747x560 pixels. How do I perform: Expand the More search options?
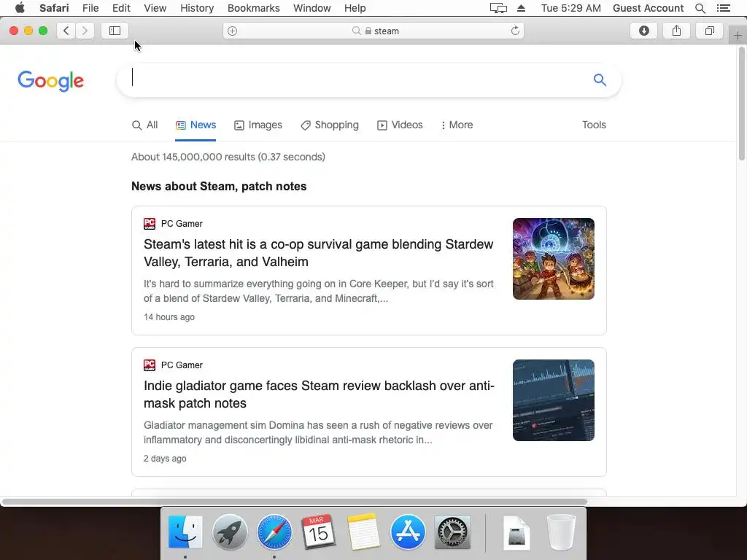457,125
